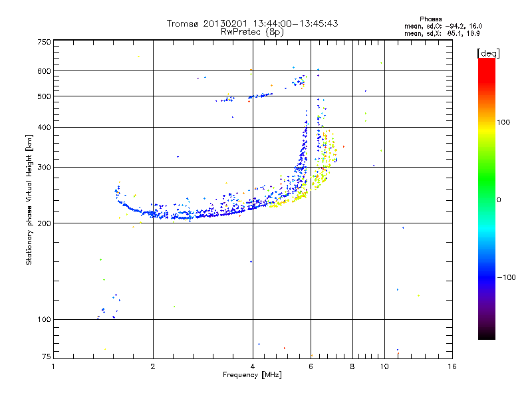532x399 pixels.
Task: Click the 'RwPretec (8p)' subtitle
Action: tap(252, 32)
